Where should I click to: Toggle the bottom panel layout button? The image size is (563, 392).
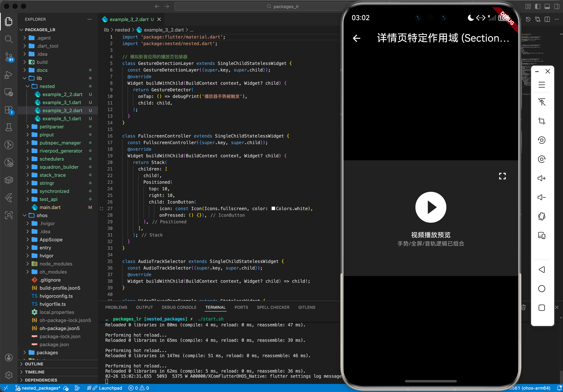[547, 6]
